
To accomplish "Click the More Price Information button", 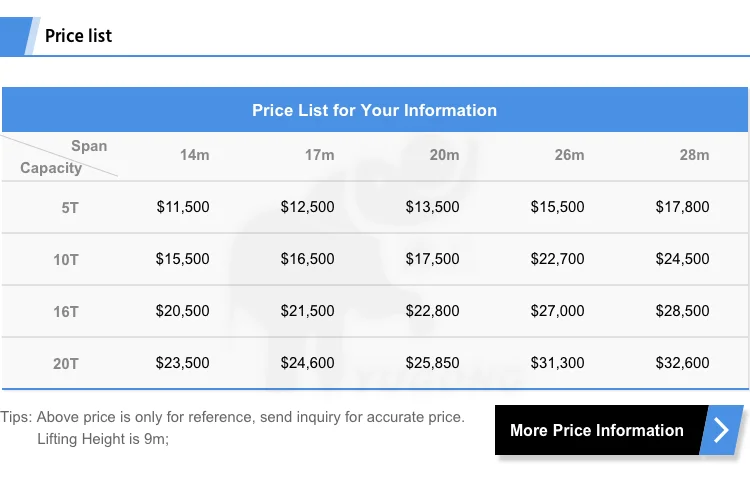I will (x=597, y=431).
